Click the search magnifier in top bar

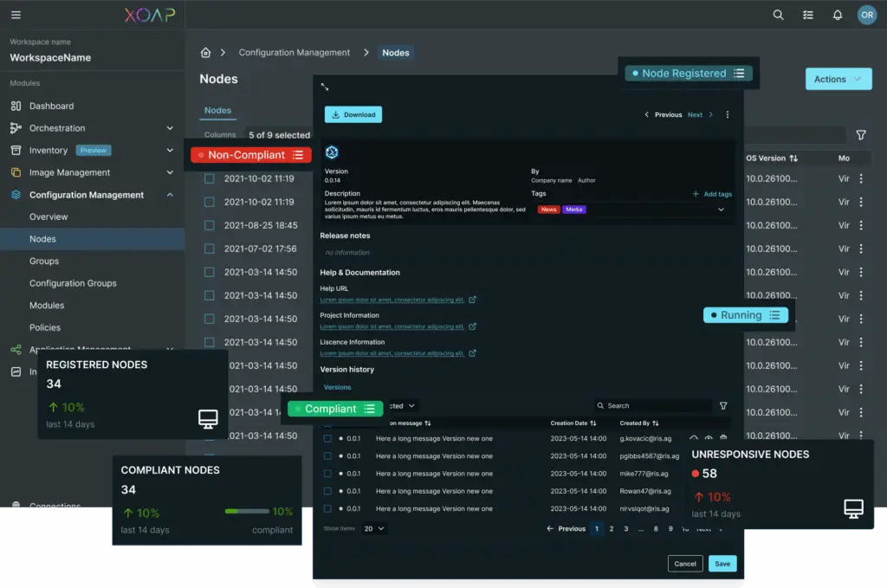click(x=778, y=15)
